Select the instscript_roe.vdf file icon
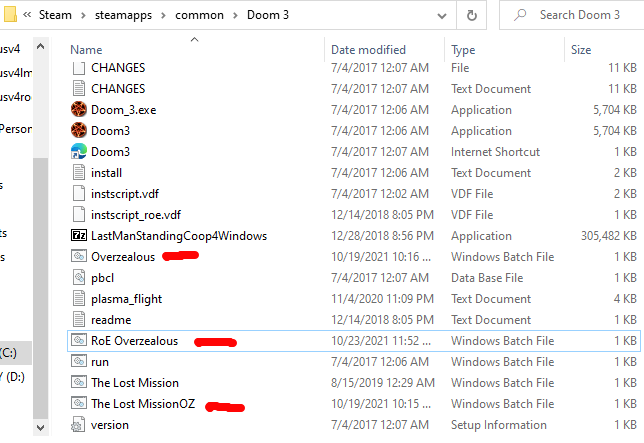Viewport: 644px width, 443px height. pos(78,214)
